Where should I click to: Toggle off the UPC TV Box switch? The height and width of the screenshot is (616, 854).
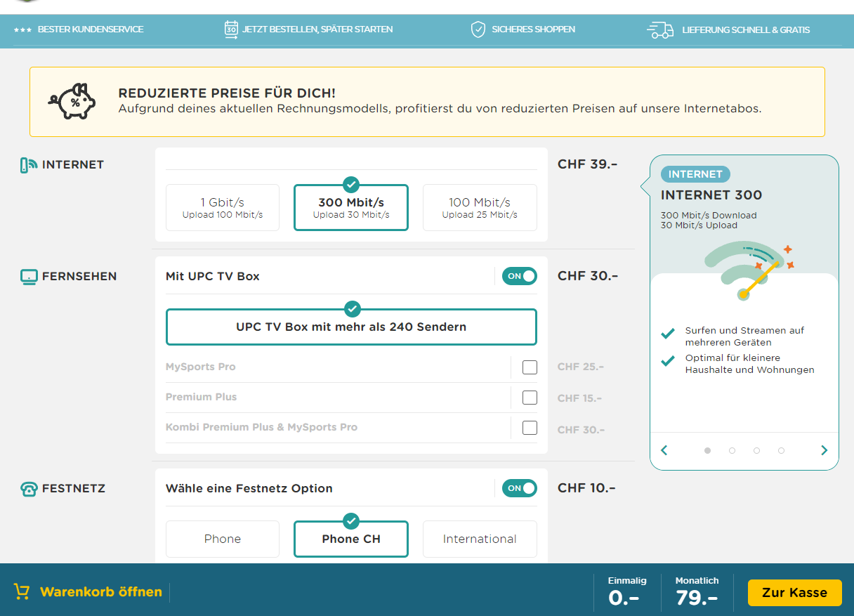(519, 276)
